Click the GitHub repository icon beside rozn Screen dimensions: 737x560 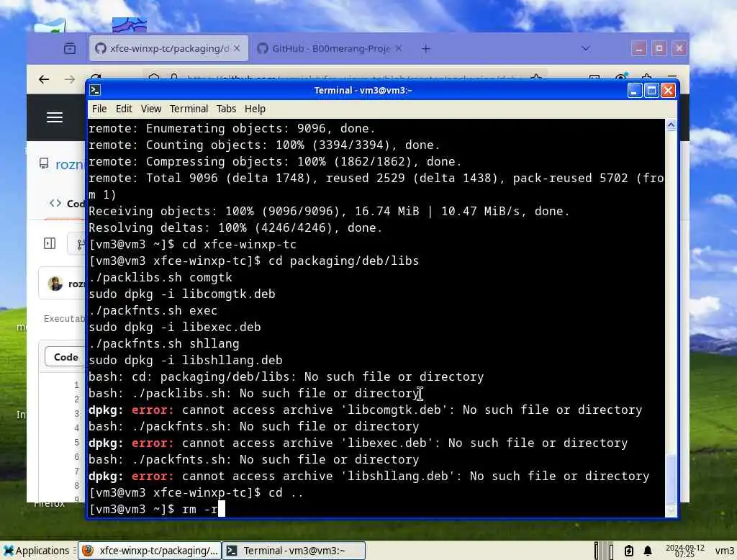[x=44, y=163]
